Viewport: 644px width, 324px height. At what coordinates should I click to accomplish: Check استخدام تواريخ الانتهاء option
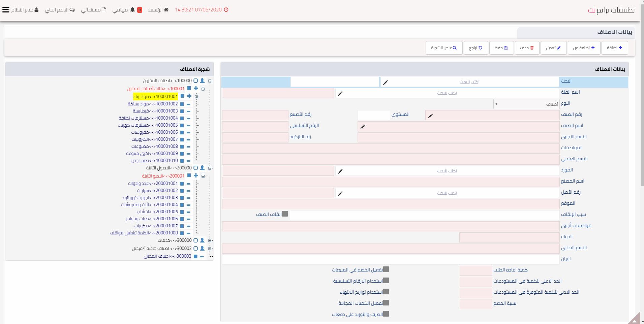pos(386,292)
